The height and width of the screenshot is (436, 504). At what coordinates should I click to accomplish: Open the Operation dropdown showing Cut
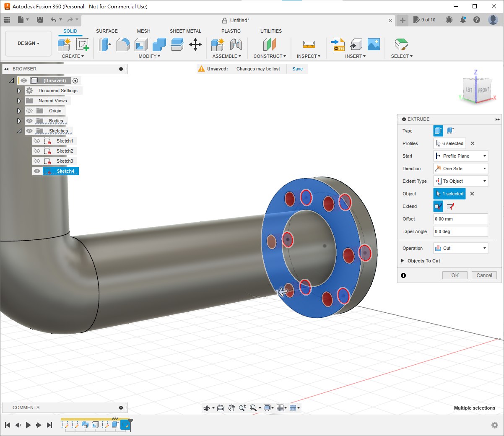point(460,248)
